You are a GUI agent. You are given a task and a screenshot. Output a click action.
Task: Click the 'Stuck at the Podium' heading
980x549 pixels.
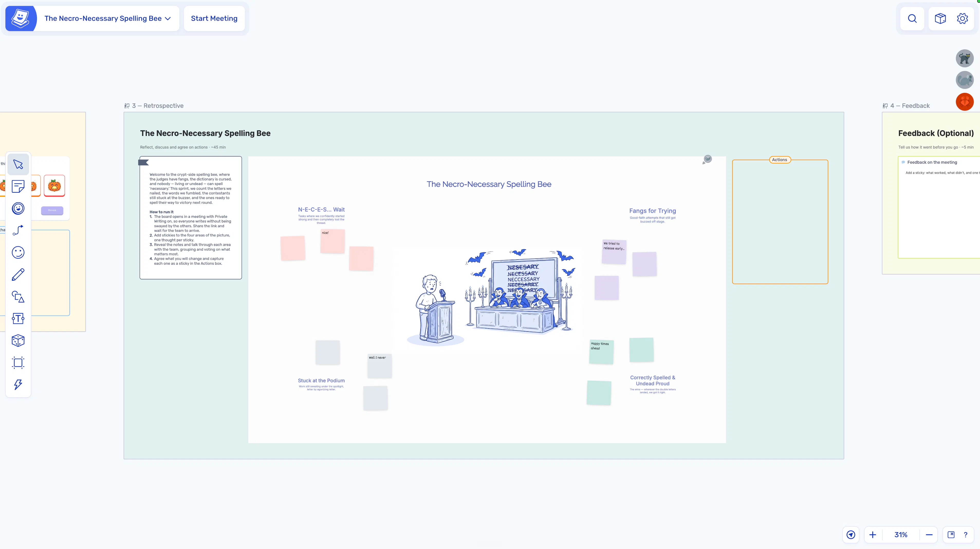pos(321,380)
